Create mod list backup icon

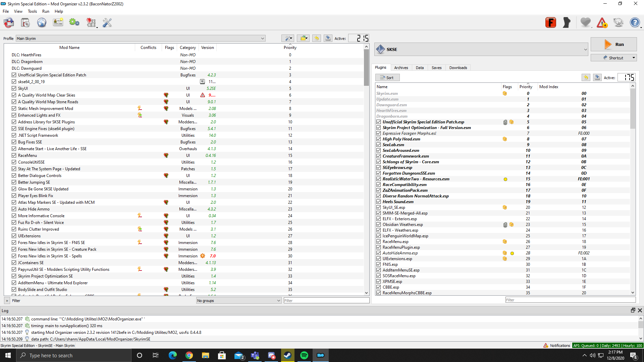click(328, 38)
